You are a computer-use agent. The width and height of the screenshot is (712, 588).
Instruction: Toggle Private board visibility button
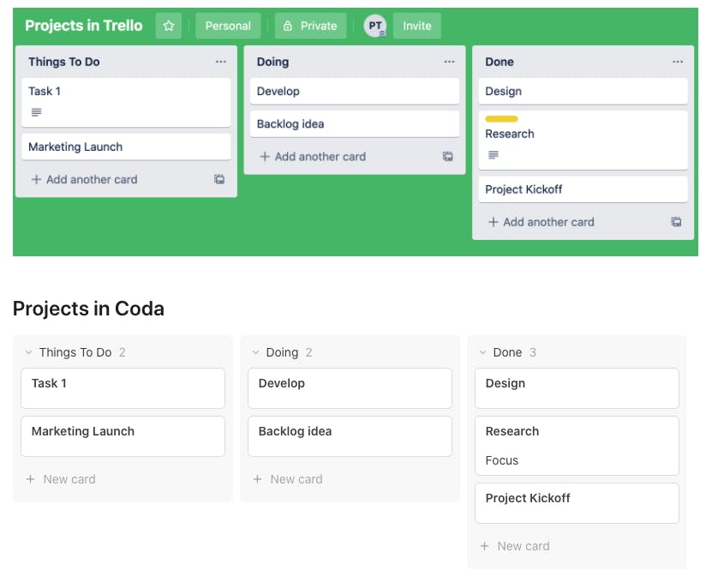(x=310, y=26)
